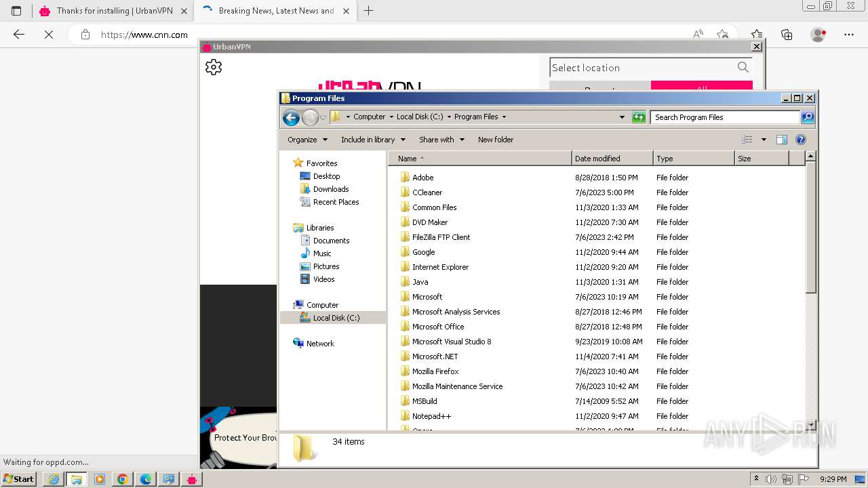Image resolution: width=868 pixels, height=488 pixels.
Task: Open Documents library in navigation pane
Action: pos(331,241)
